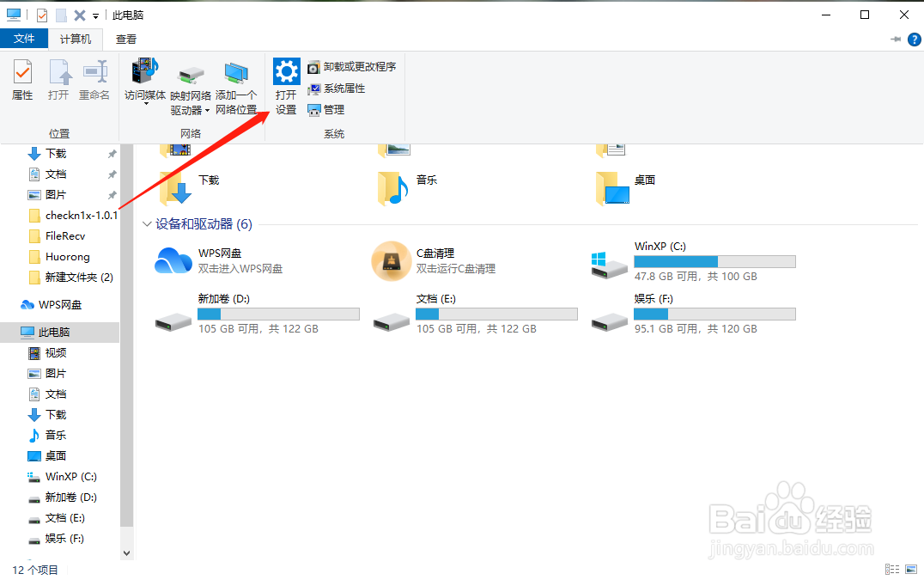The image size is (924, 580).
Task: Click 管理 in the system group
Action: tap(325, 110)
